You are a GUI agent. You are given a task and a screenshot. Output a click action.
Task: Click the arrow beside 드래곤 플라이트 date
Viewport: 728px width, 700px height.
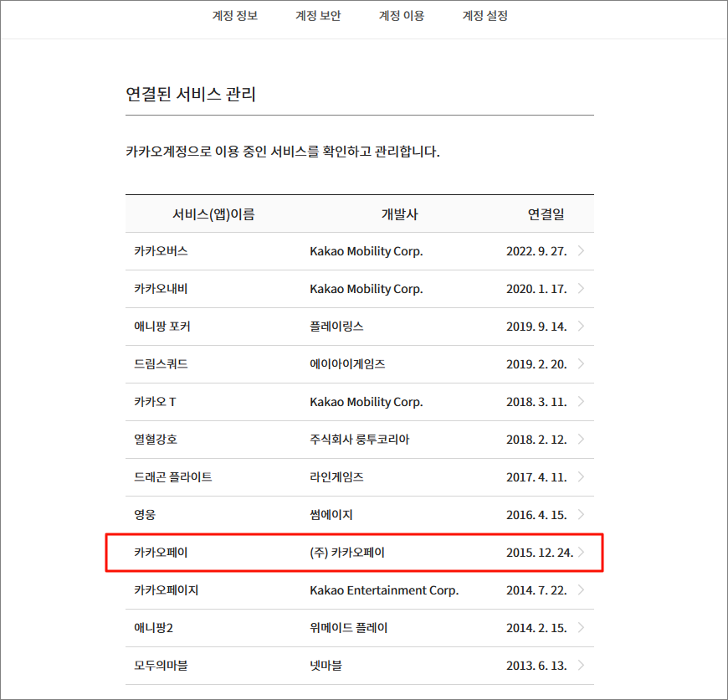pos(582,477)
